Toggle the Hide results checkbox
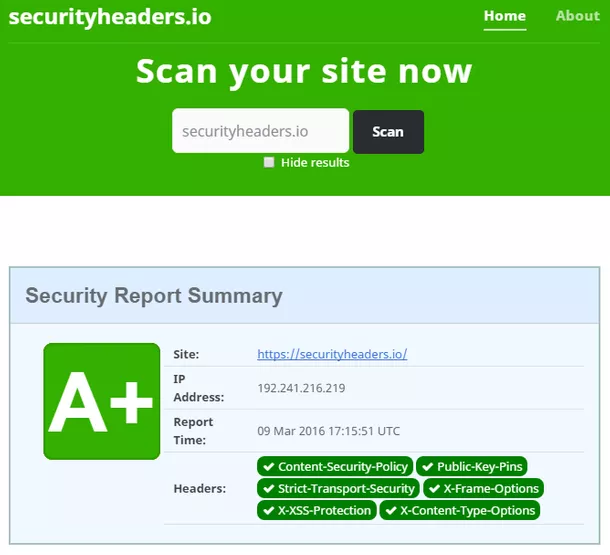 pyautogui.click(x=269, y=162)
